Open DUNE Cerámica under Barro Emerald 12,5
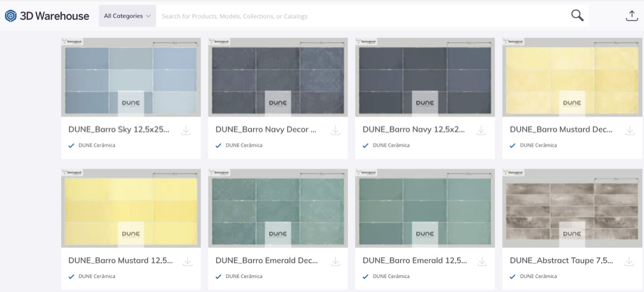 tap(391, 276)
